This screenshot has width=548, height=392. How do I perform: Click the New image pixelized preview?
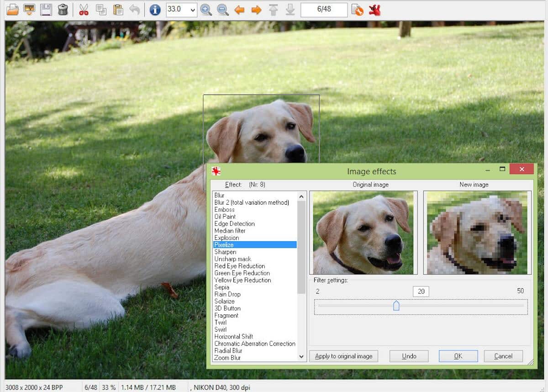click(477, 233)
